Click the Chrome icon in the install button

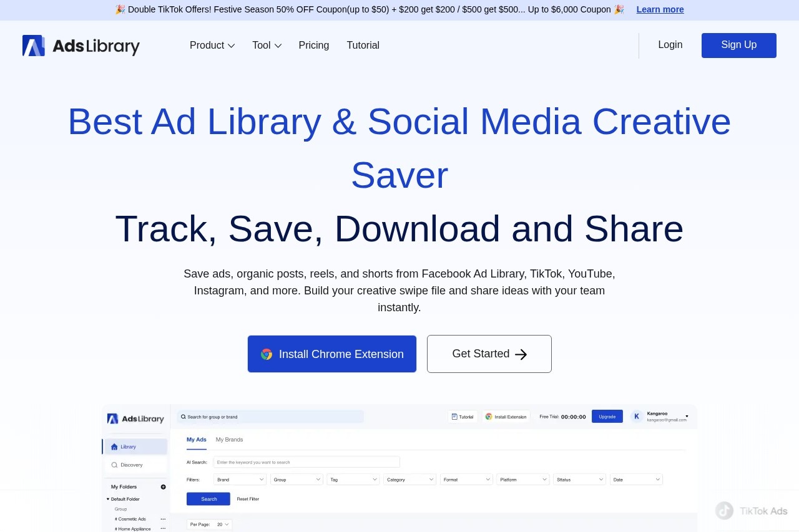[267, 354]
